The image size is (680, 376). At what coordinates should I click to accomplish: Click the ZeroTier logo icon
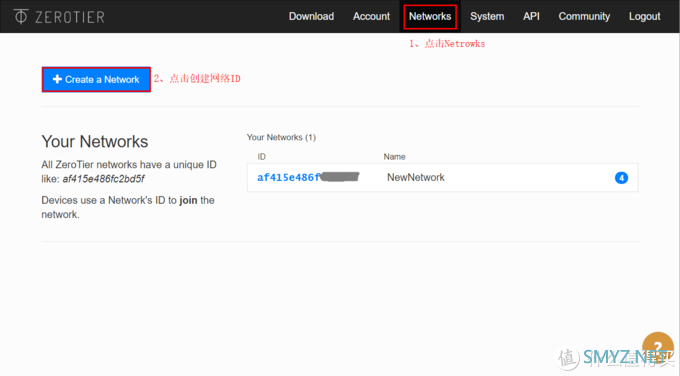[21, 16]
